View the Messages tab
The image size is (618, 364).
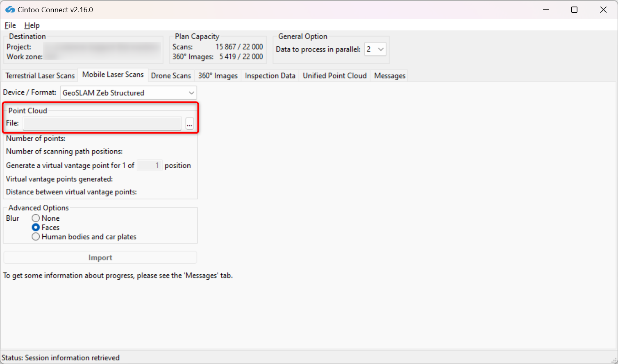[390, 76]
